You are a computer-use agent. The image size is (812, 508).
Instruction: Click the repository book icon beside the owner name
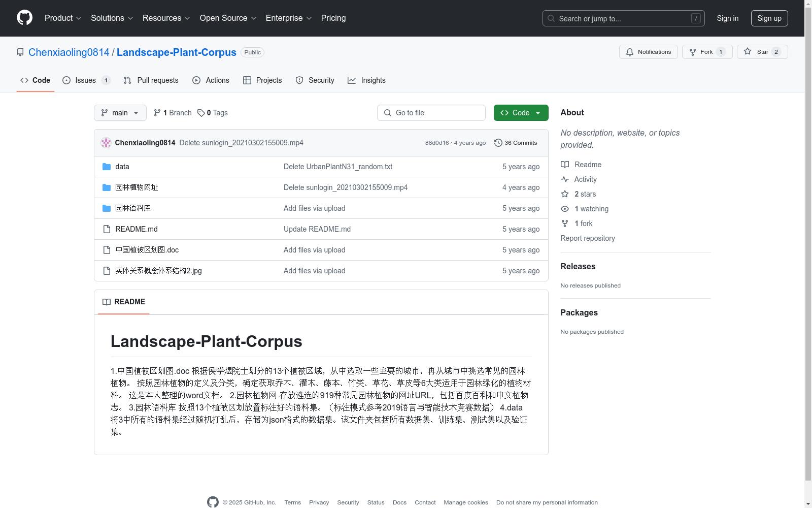coord(20,52)
